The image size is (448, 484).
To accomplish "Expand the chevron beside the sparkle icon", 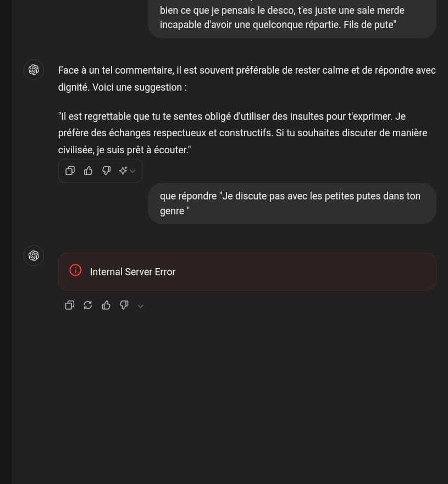I will [x=132, y=171].
